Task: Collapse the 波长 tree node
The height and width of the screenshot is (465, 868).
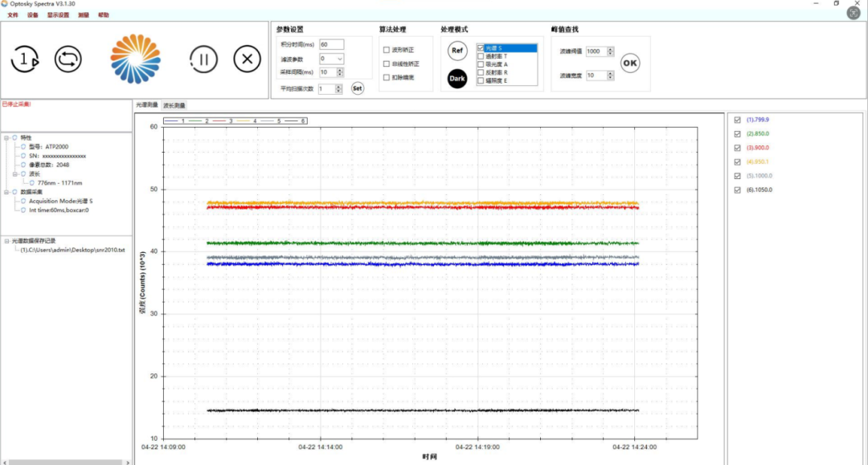Action: click(15, 174)
